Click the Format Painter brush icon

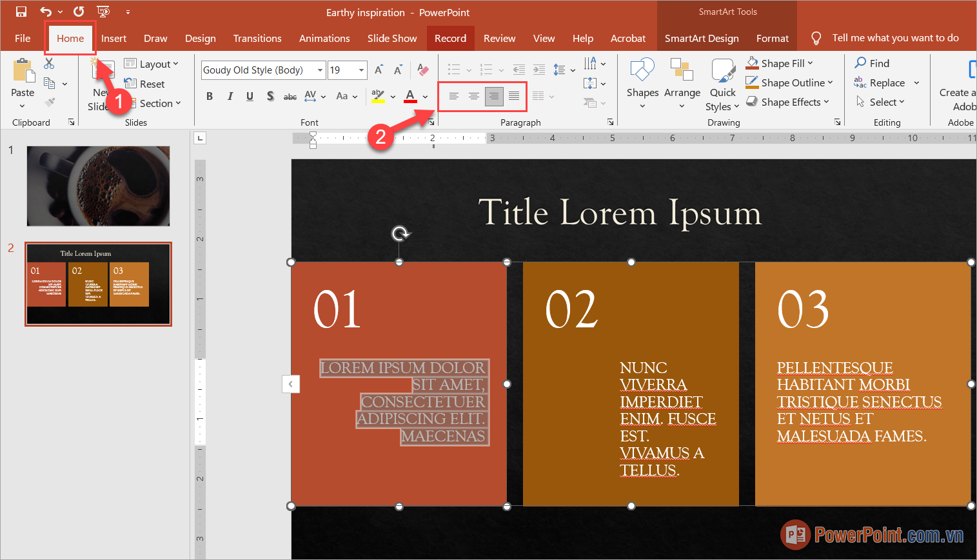point(49,102)
